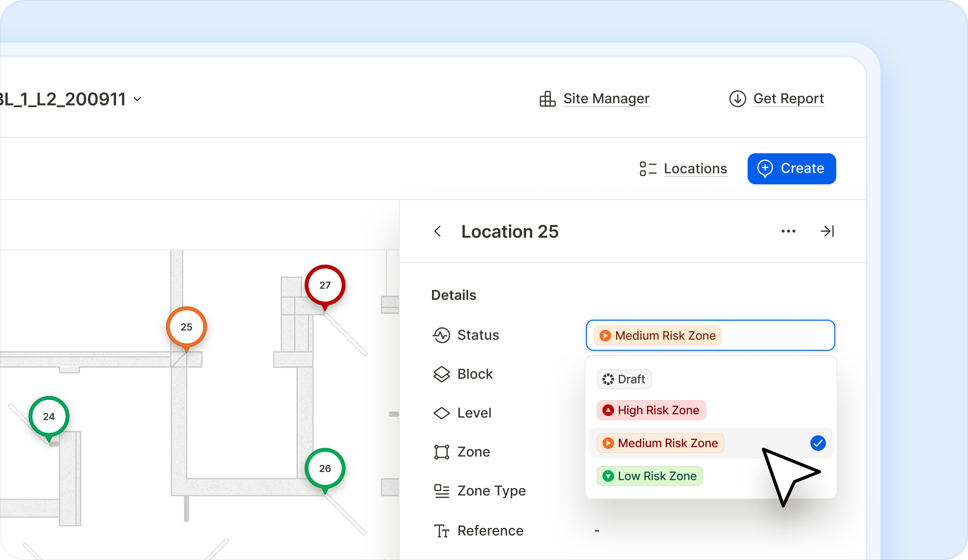The image size is (968, 560).
Task: Click the Reference value dash
Action: (x=597, y=531)
